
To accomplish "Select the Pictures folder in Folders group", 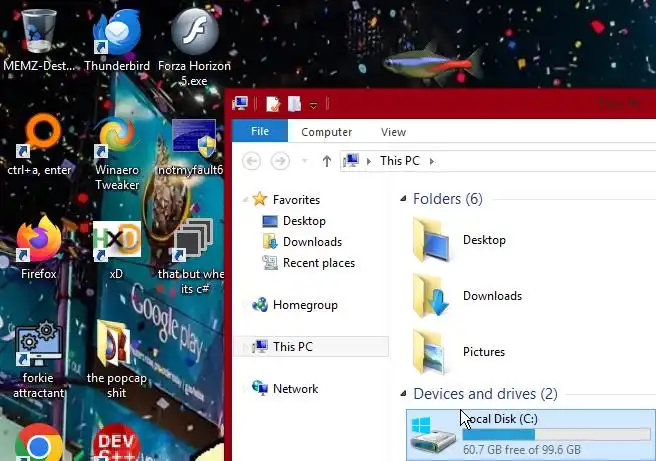I will (x=459, y=352).
